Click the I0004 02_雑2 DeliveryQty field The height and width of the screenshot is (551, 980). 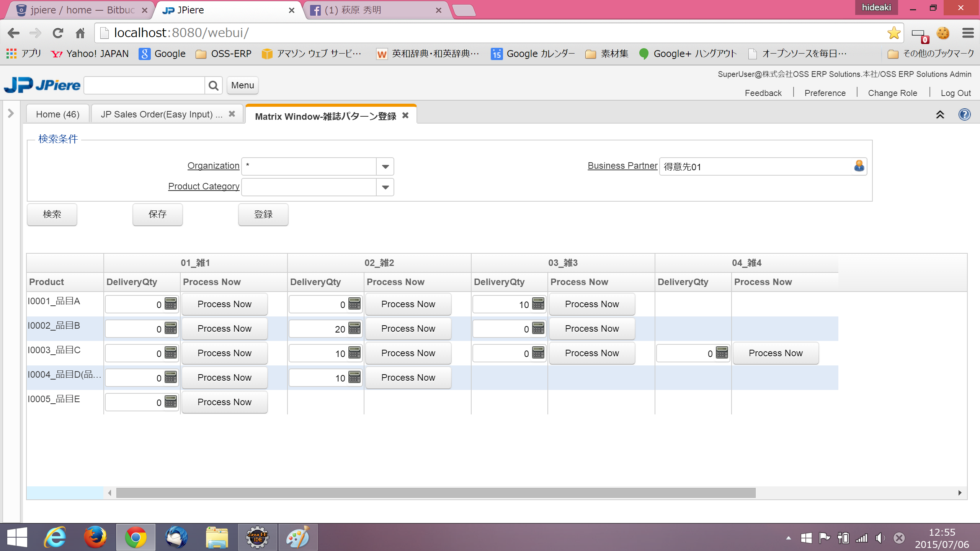click(318, 378)
